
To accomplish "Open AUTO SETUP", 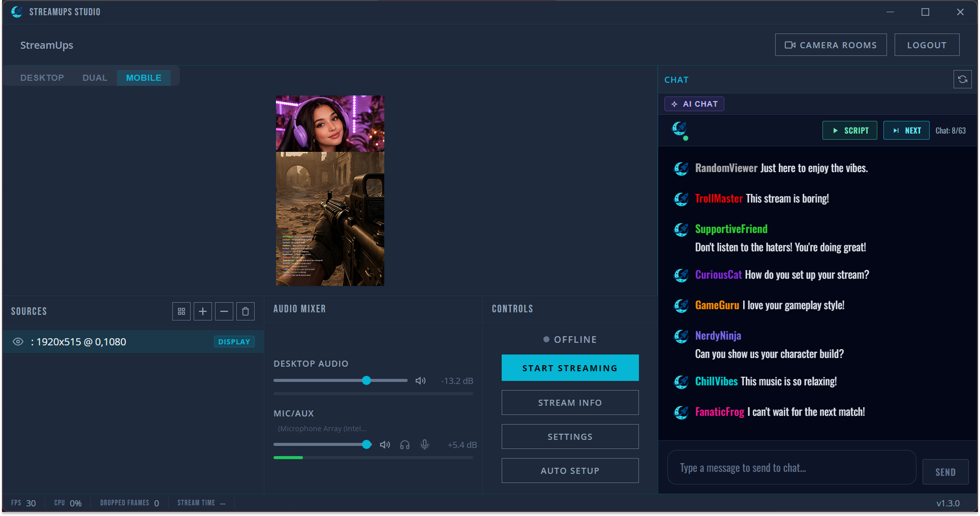I will [569, 470].
